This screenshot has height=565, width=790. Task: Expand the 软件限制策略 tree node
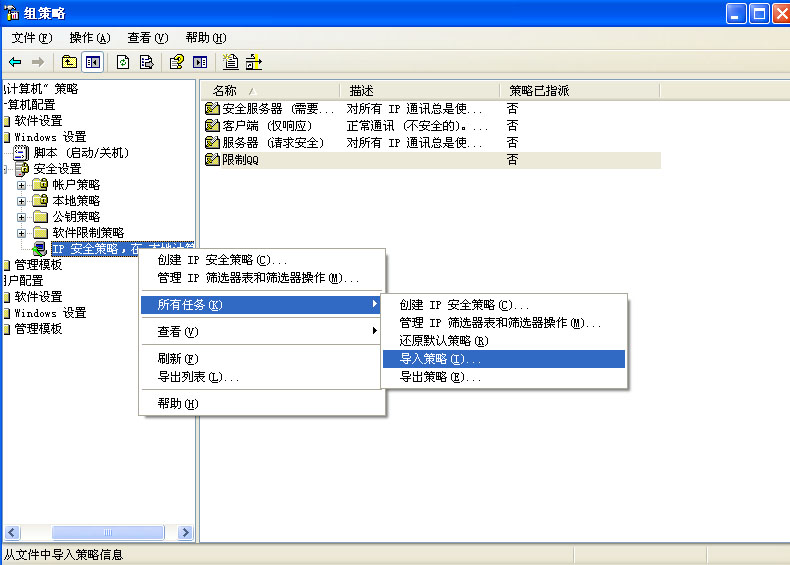[x=21, y=233]
